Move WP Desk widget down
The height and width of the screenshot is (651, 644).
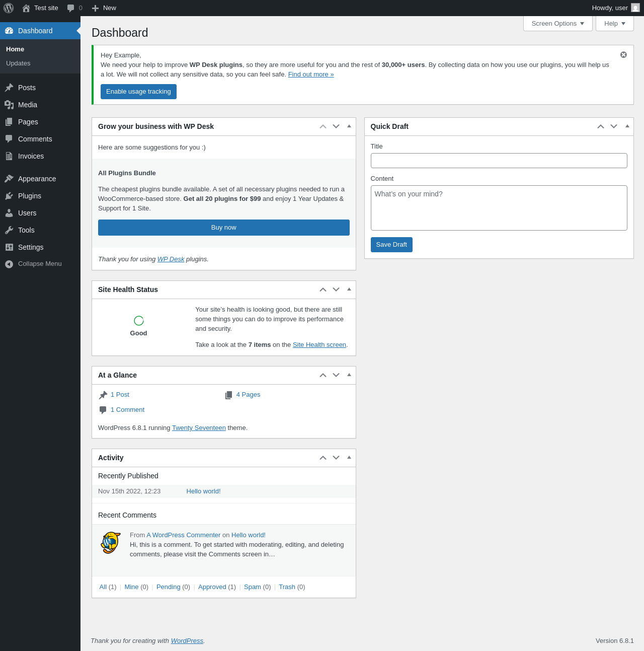pos(336,126)
